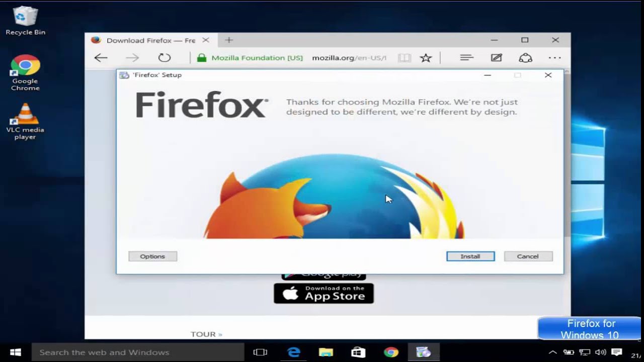The height and width of the screenshot is (362, 644).
Task: Click the Firefox Setup title bar icon
Action: [x=124, y=75]
